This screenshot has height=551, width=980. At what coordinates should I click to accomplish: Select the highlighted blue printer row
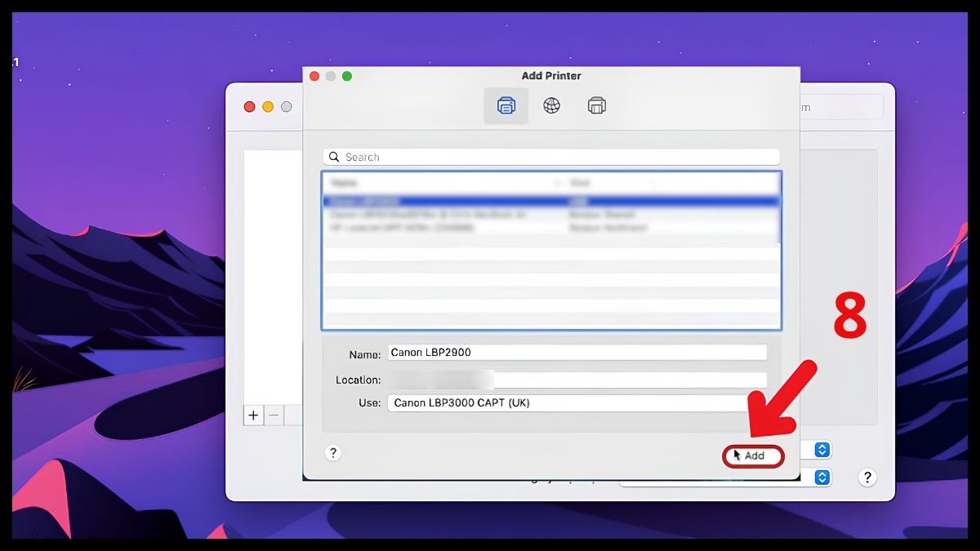pos(551,201)
